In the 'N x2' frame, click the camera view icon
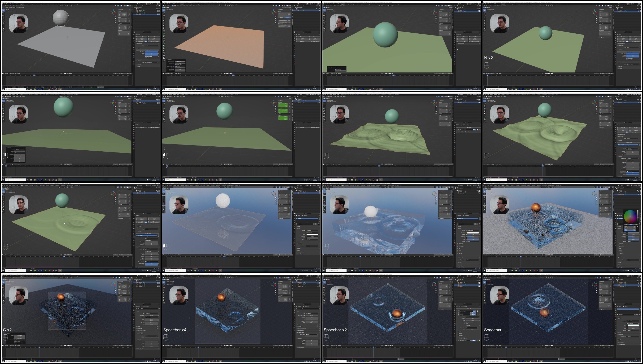The width and height of the screenshot is (643, 364). pos(596,20)
